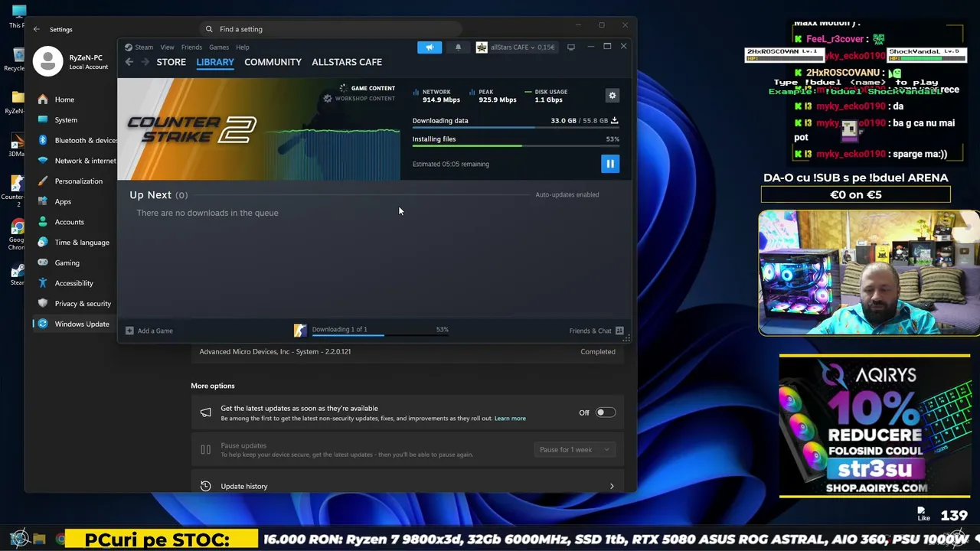Click the allStars CAFE avatar icon

coord(482,47)
